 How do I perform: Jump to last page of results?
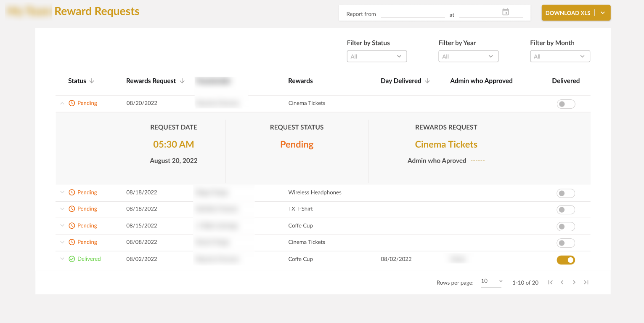(x=586, y=283)
